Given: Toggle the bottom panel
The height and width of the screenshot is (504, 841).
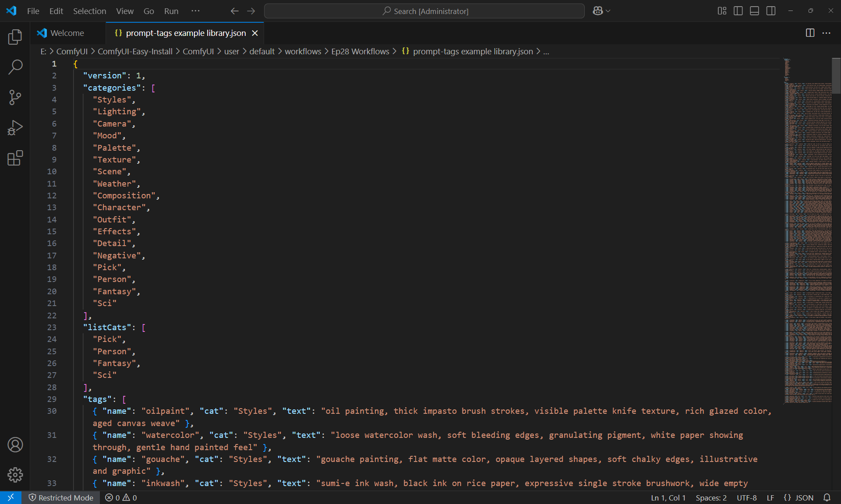Looking at the screenshot, I should pos(754,11).
